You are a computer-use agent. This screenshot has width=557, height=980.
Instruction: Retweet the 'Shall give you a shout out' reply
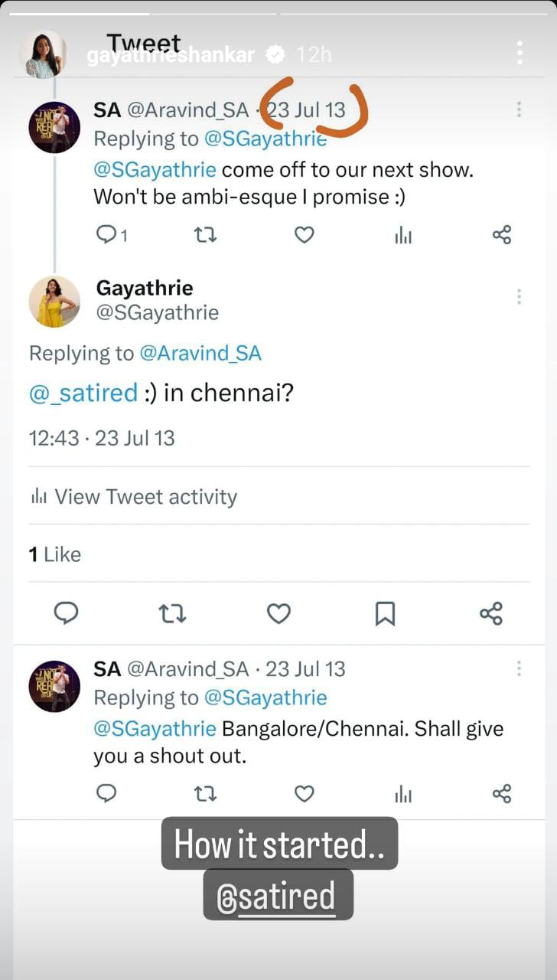205,794
